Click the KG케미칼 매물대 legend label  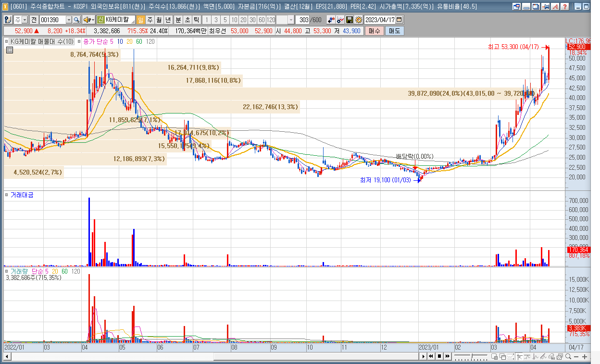click(42, 42)
